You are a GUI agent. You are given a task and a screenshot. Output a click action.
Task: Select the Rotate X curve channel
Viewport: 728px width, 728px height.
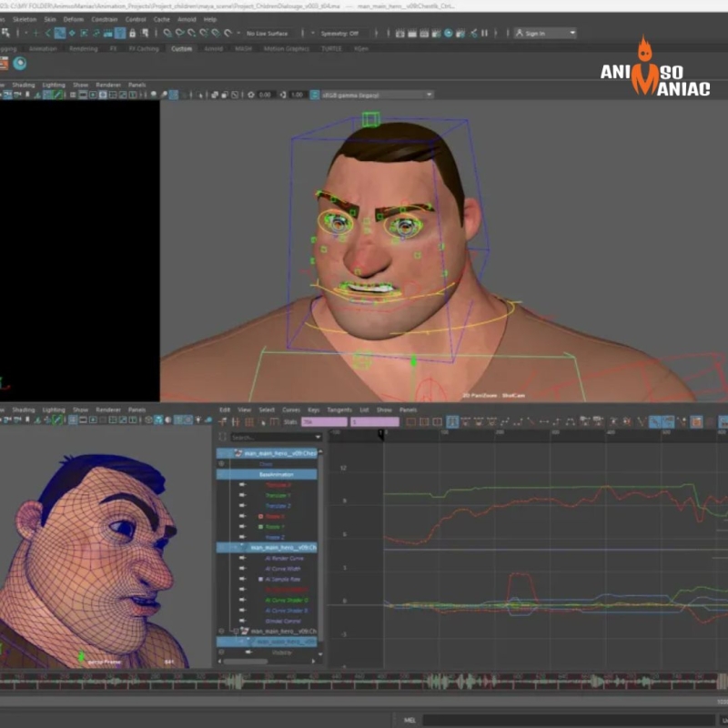point(275,516)
